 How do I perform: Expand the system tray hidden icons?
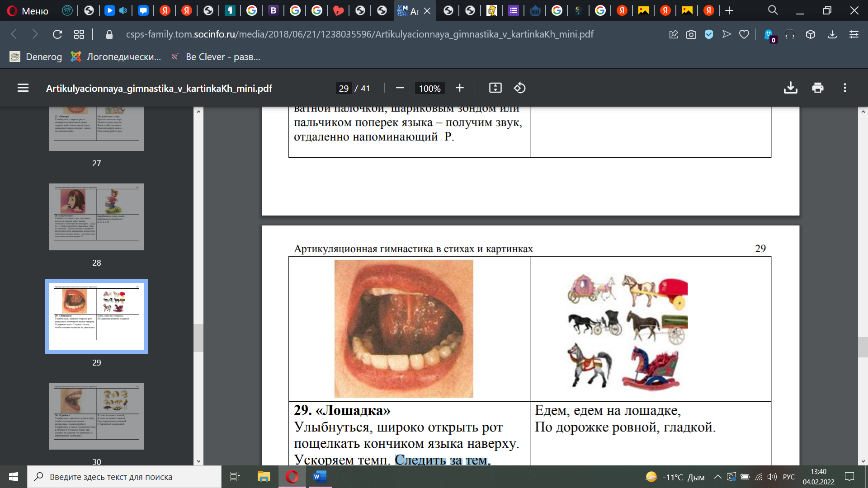click(x=717, y=477)
